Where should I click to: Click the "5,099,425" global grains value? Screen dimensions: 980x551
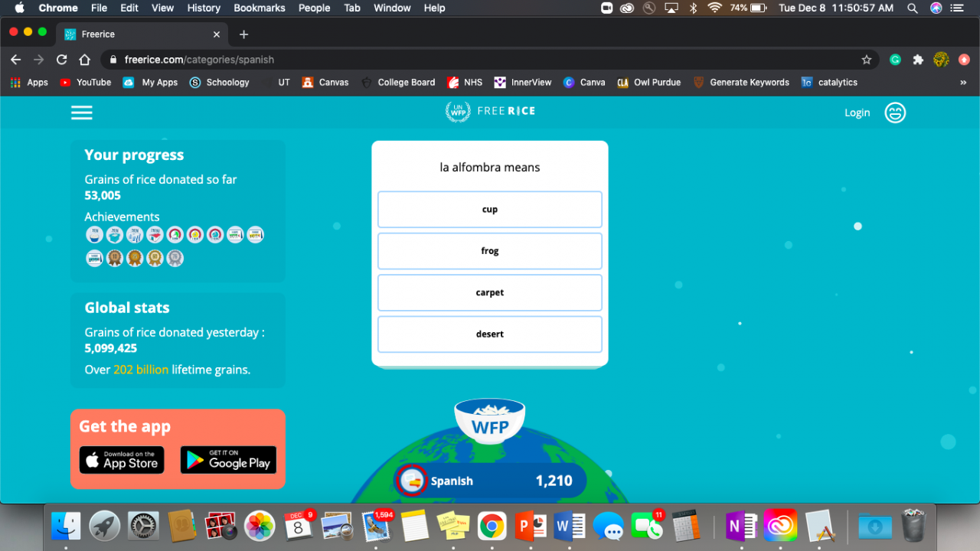[x=111, y=348]
